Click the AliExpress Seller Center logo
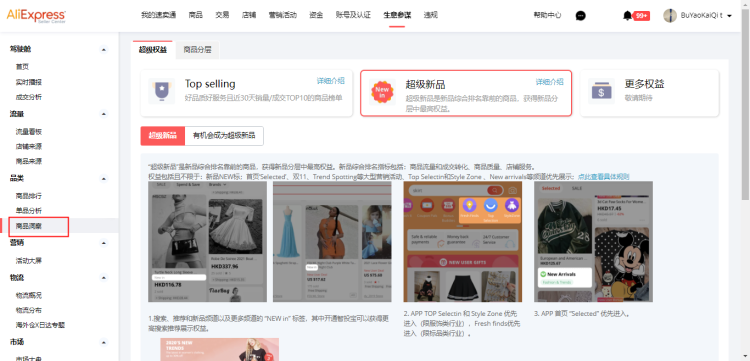 (x=36, y=16)
